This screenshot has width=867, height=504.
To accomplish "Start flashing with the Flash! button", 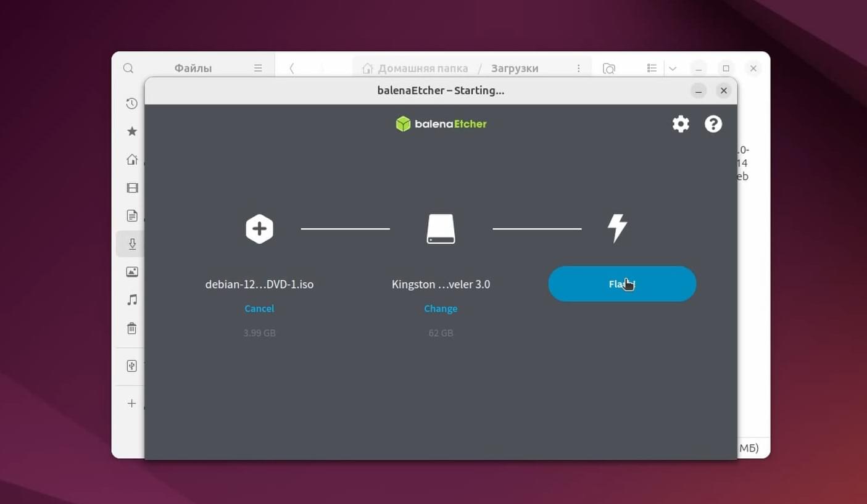I will [622, 284].
